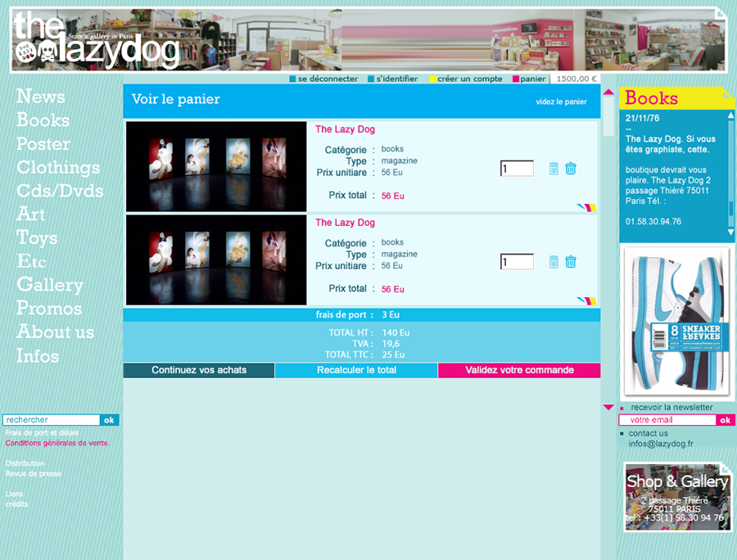Click Validez votre commande button

pos(519,370)
